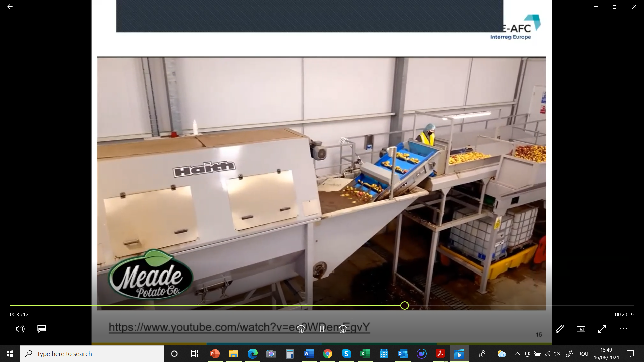
Task: Open OneDrive cloud tray icon
Action: point(502,354)
